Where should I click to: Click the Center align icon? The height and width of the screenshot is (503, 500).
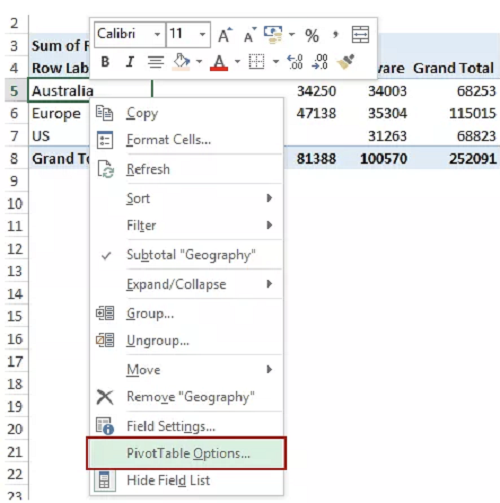(x=156, y=62)
